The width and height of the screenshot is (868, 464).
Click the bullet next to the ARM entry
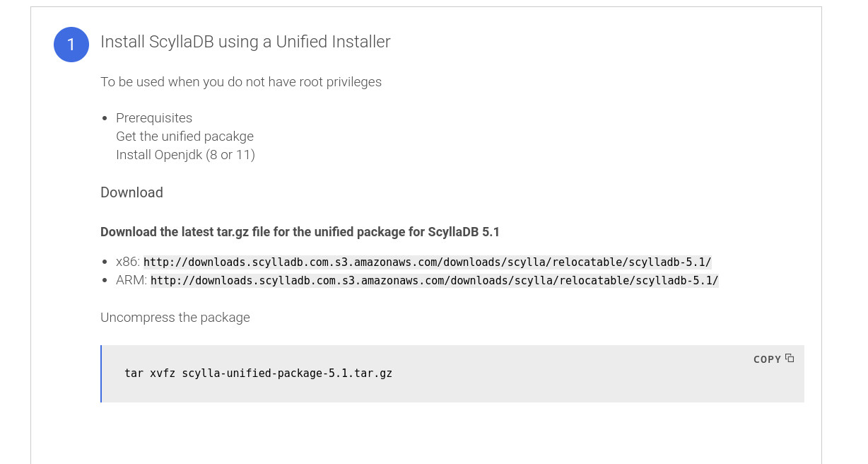click(105, 279)
